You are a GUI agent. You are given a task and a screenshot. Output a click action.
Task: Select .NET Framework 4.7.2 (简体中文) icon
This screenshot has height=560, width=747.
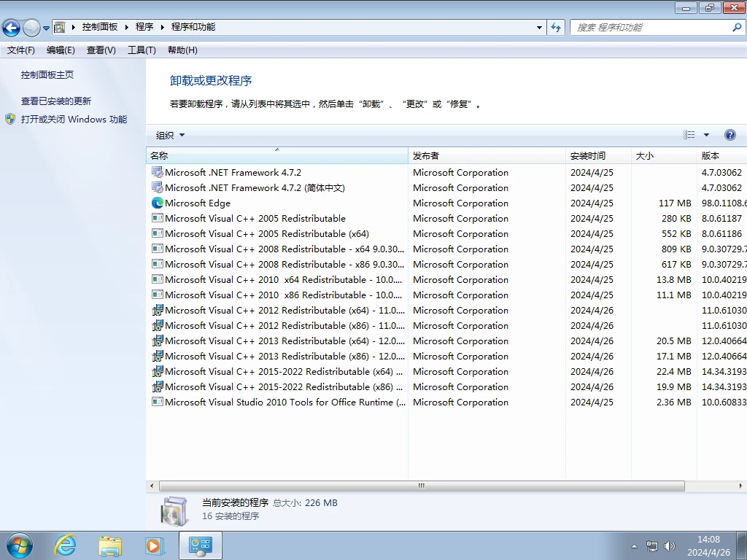pos(158,187)
